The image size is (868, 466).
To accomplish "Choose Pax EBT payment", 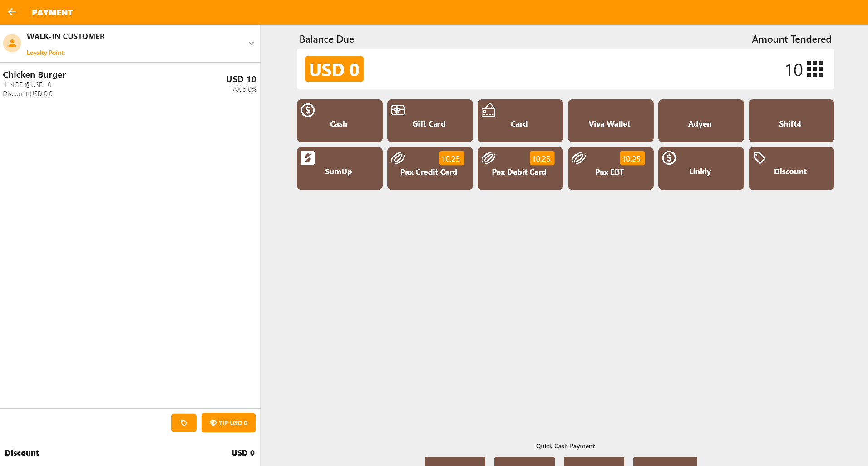I will tap(610, 168).
